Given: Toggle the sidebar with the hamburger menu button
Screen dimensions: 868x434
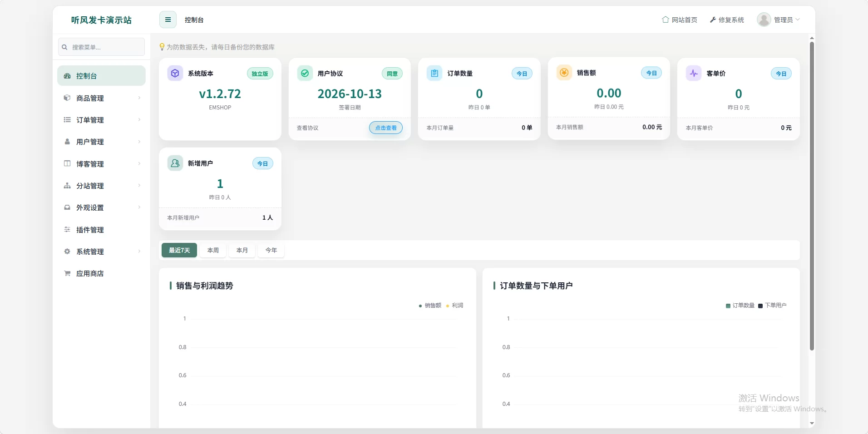Looking at the screenshot, I should coord(168,20).
